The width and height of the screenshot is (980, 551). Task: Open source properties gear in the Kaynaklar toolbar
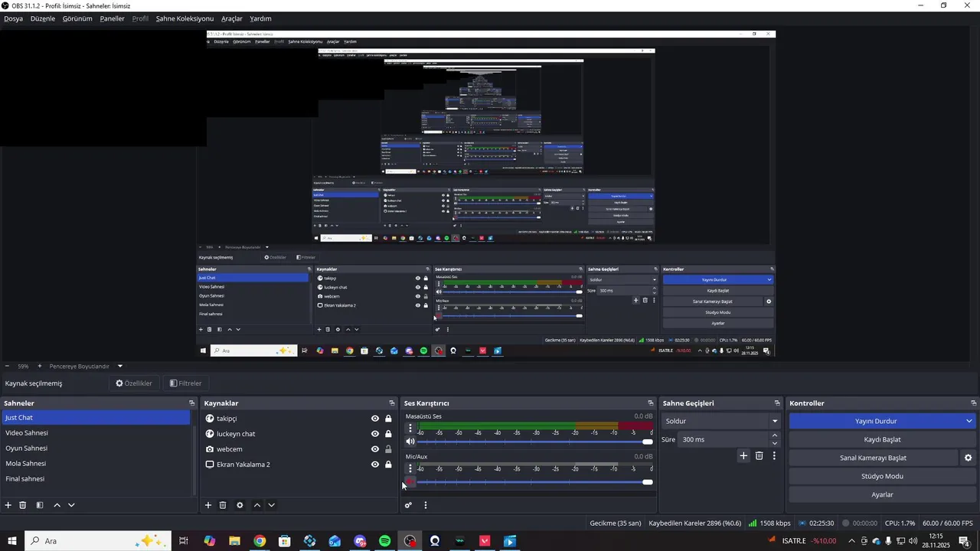(x=240, y=505)
